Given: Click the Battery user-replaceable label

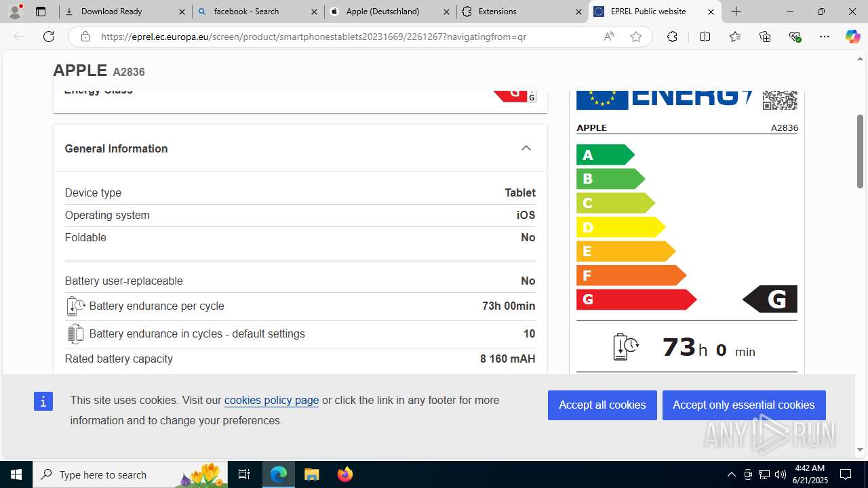Looking at the screenshot, I should [124, 281].
